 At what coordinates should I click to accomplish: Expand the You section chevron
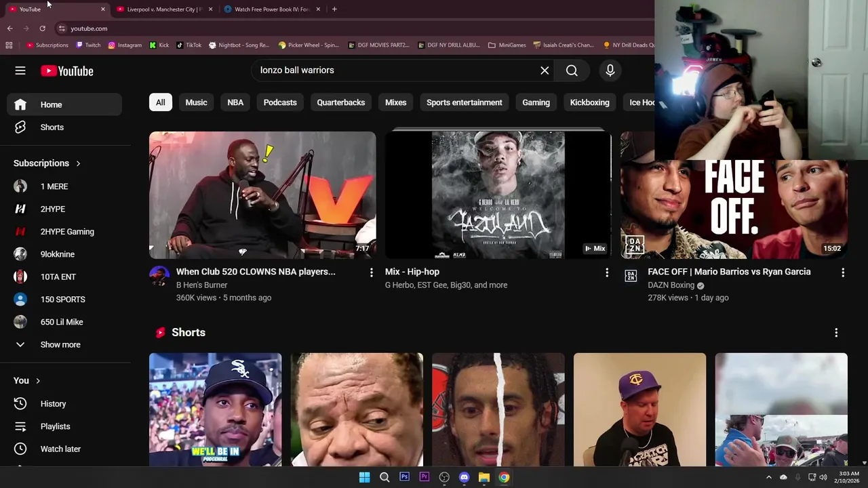click(x=38, y=381)
